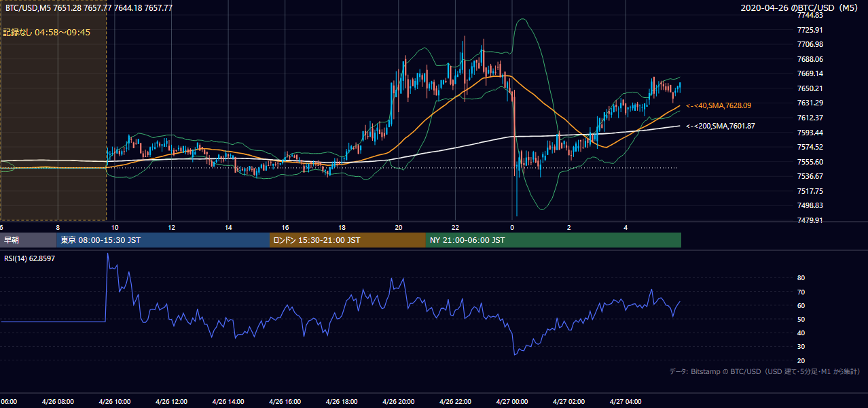This screenshot has width=868, height=408.
Task: Click the 早朝 session bar
Action: click(x=29, y=240)
